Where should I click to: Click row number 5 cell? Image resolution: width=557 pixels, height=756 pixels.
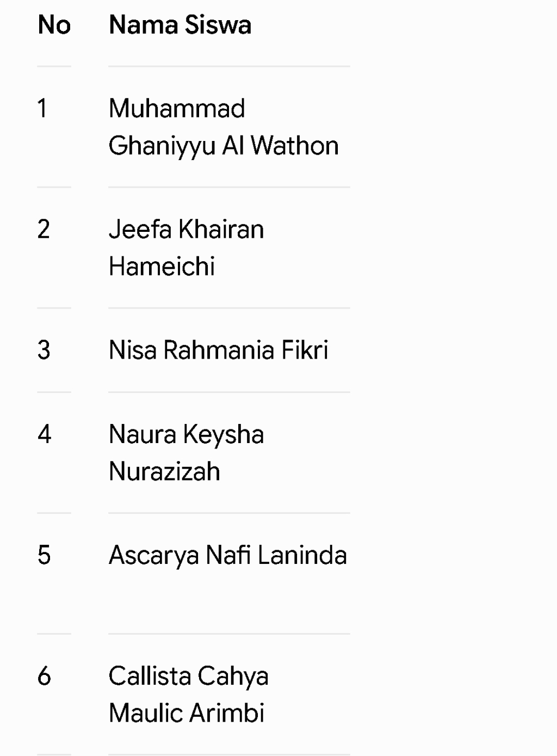click(x=44, y=555)
